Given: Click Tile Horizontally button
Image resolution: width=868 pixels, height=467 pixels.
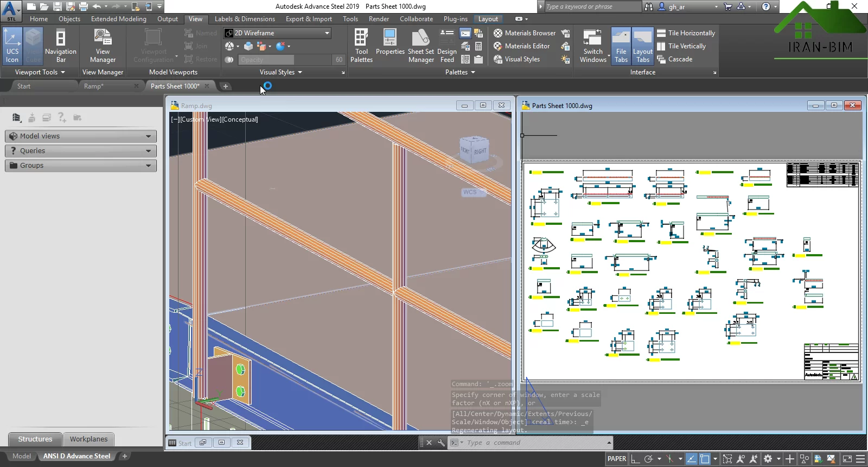Looking at the screenshot, I should pos(686,33).
